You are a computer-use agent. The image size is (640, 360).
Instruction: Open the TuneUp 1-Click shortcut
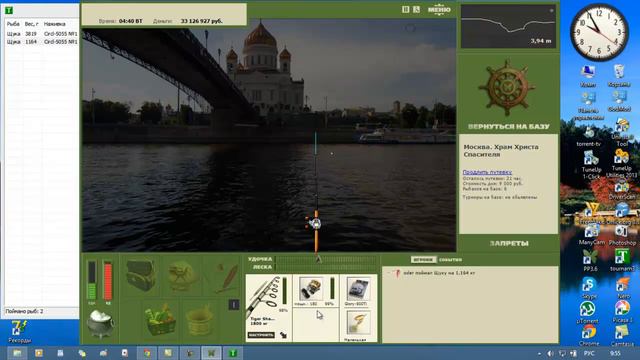coord(591,164)
